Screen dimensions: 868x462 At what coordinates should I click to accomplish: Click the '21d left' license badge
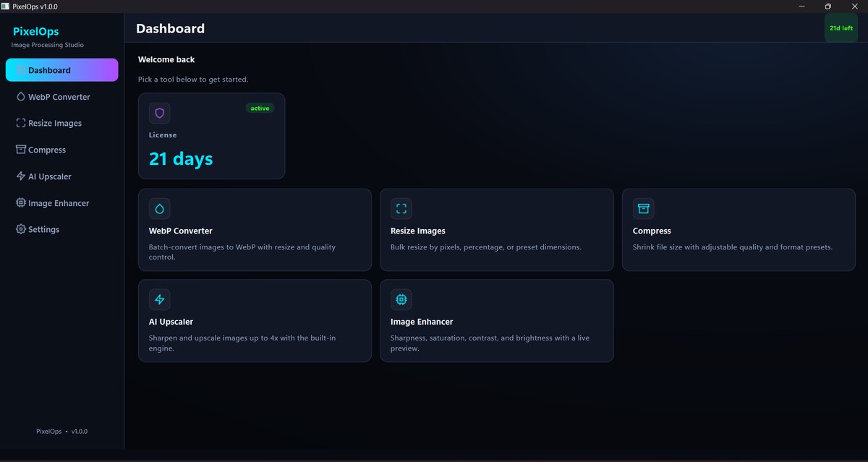pos(841,28)
